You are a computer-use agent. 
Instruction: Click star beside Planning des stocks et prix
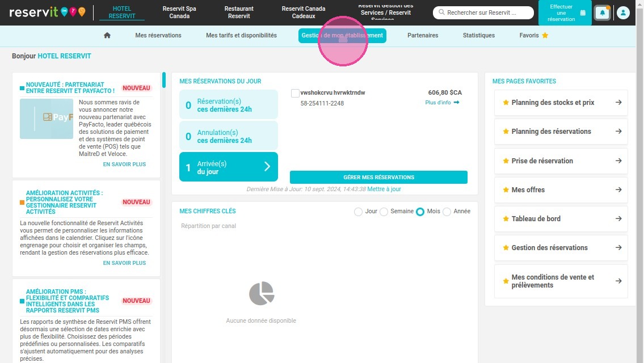(x=506, y=103)
